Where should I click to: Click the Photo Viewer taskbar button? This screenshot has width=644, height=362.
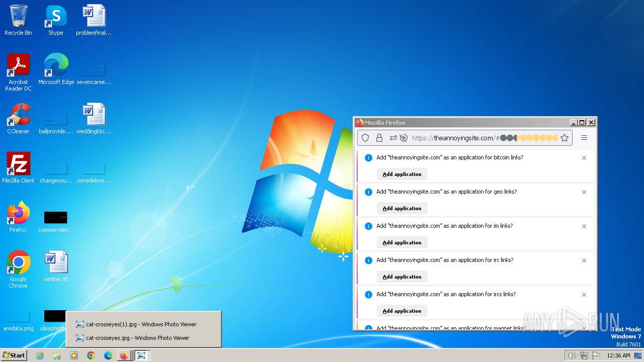[x=142, y=355]
